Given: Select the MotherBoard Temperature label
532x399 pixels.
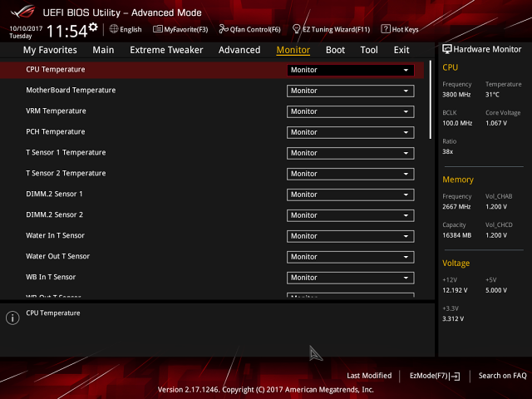Looking at the screenshot, I should pyautogui.click(x=71, y=91).
